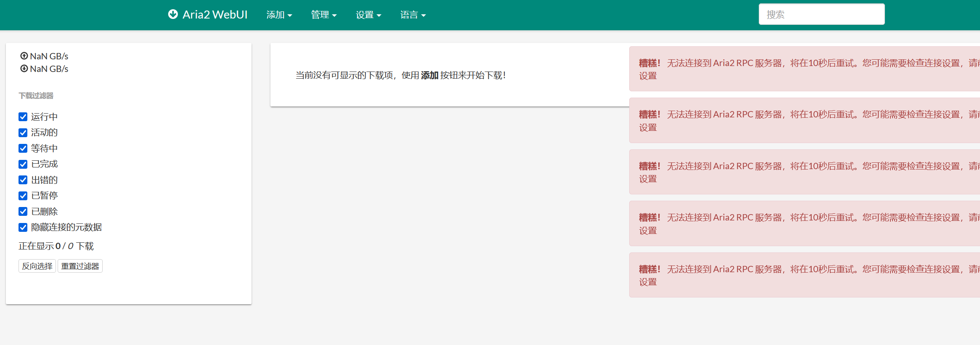The height and width of the screenshot is (345, 980).
Task: Disable the 已暂停 filter checkbox
Action: click(x=23, y=196)
